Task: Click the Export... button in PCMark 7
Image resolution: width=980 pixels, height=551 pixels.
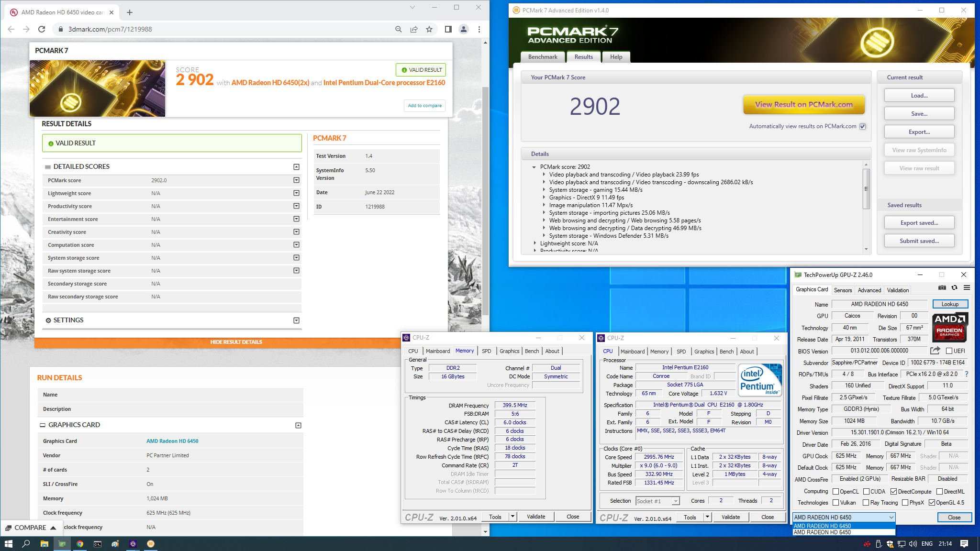Action: (919, 132)
